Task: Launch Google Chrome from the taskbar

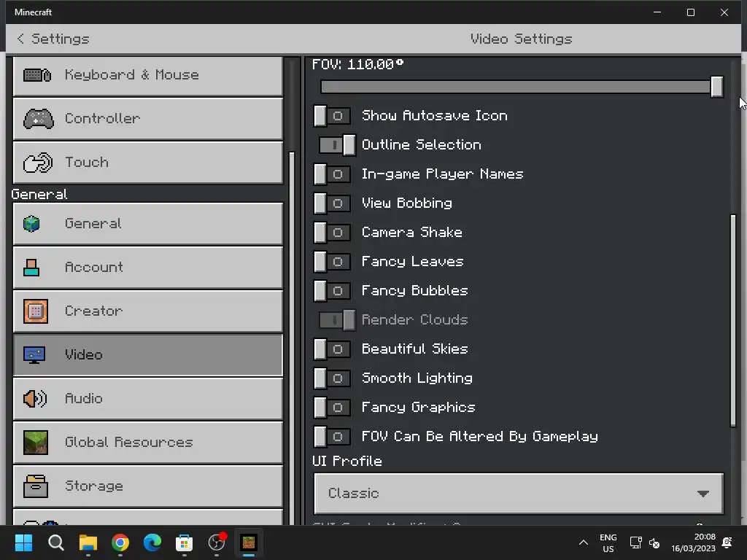Action: pyautogui.click(x=120, y=542)
